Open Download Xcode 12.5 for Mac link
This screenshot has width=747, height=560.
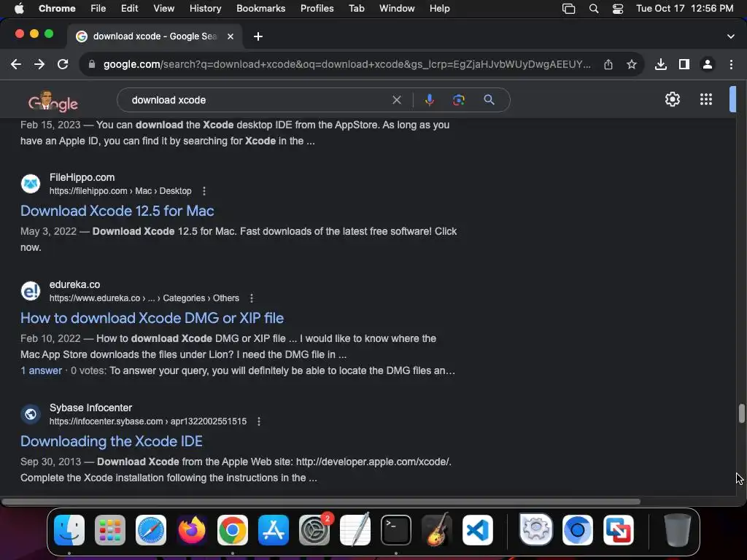point(117,211)
